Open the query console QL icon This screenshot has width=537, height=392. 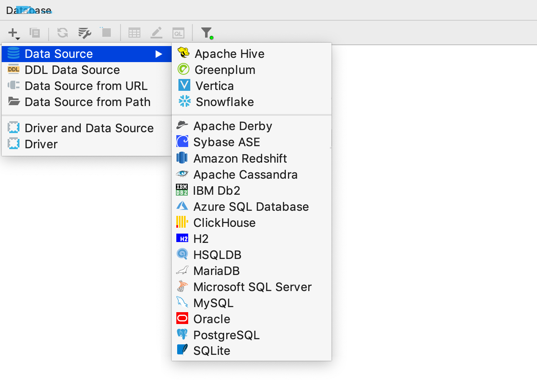pyautogui.click(x=178, y=33)
